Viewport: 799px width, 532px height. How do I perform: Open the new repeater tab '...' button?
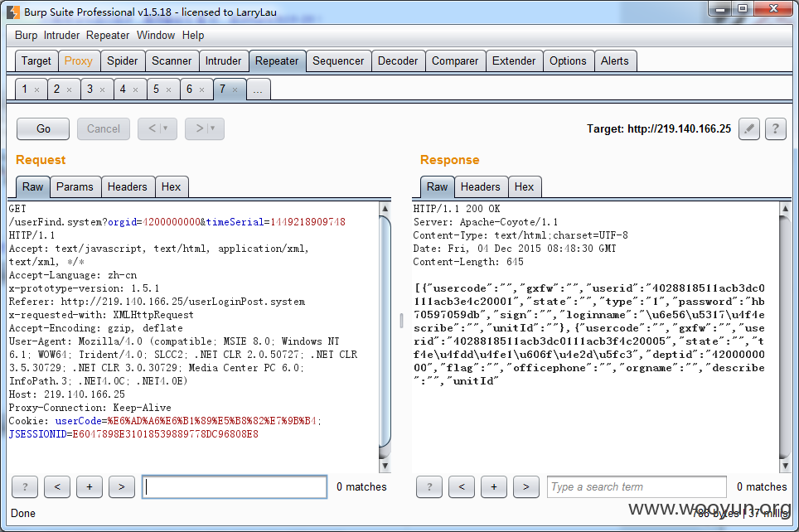coord(258,89)
